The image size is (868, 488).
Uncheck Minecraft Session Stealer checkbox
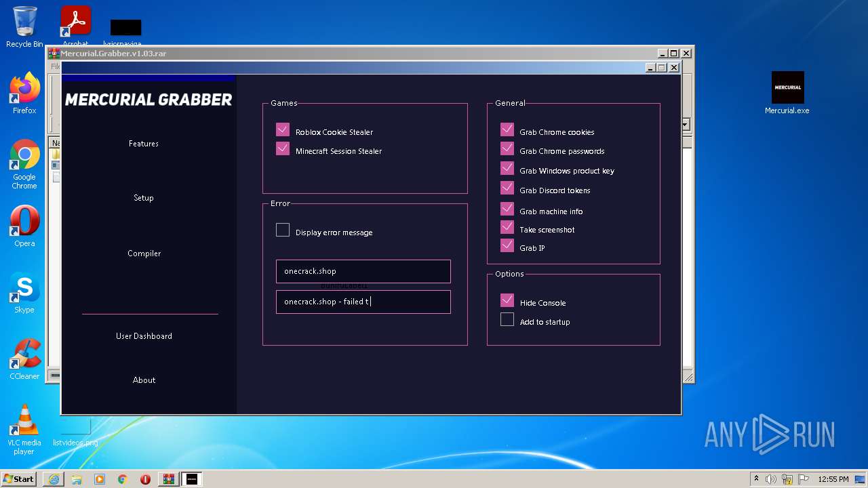tap(283, 148)
